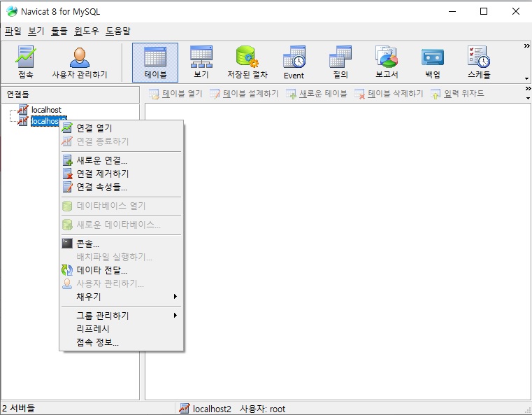Click the 사용자: root status bar text
The image size is (532, 415).
pos(263,409)
